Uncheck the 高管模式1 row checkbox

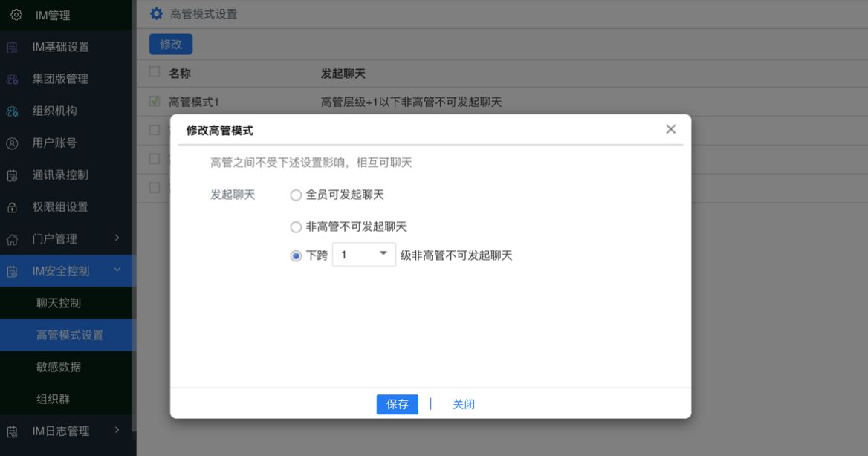[x=155, y=102]
